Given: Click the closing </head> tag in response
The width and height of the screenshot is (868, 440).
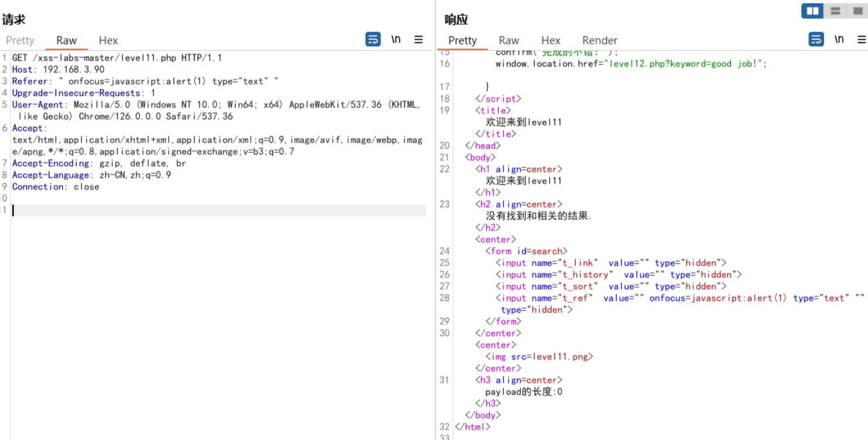Looking at the screenshot, I should [x=483, y=146].
